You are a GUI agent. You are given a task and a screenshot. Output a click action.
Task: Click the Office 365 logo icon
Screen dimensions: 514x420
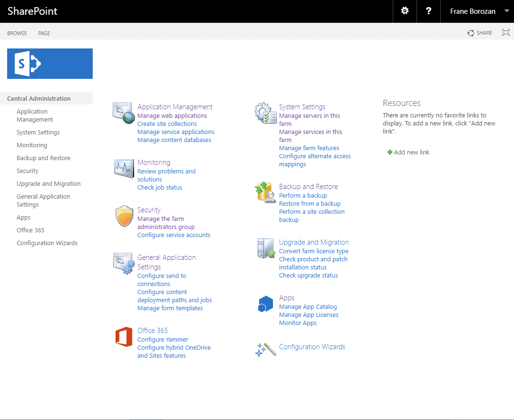coord(124,336)
